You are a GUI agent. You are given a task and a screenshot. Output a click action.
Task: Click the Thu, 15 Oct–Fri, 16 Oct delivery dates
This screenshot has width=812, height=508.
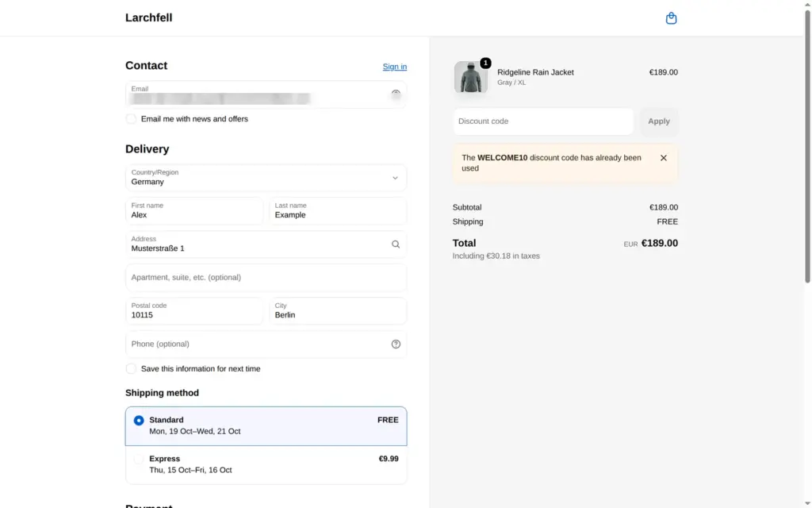(x=190, y=470)
